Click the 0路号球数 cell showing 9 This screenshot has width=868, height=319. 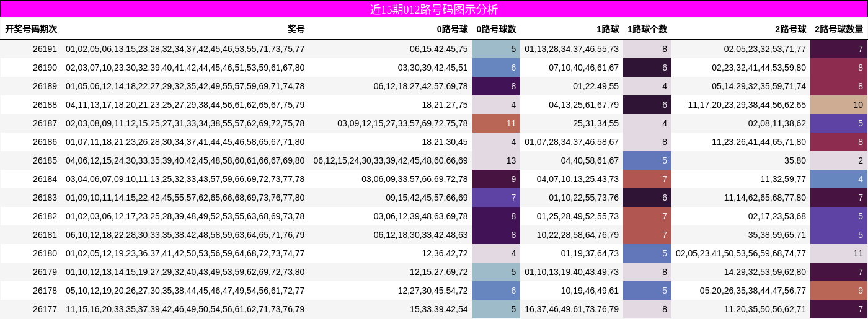click(496, 179)
